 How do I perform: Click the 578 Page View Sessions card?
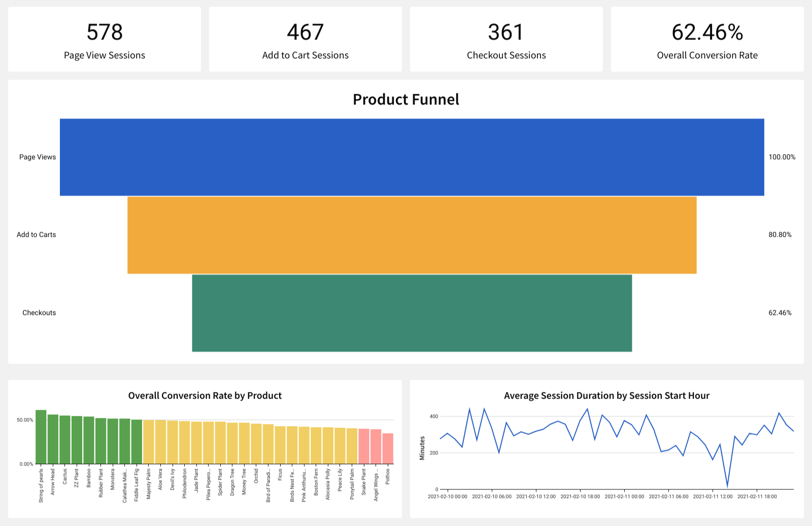[x=104, y=38]
